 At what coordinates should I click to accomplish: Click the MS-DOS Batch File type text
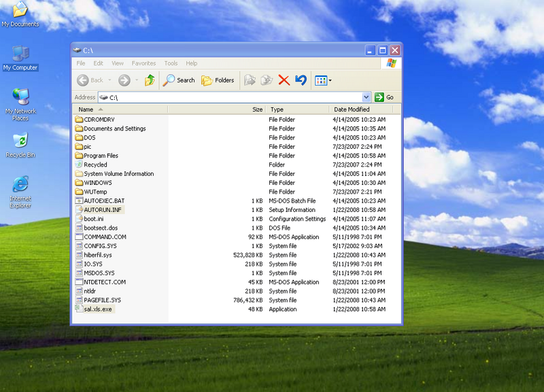click(292, 200)
